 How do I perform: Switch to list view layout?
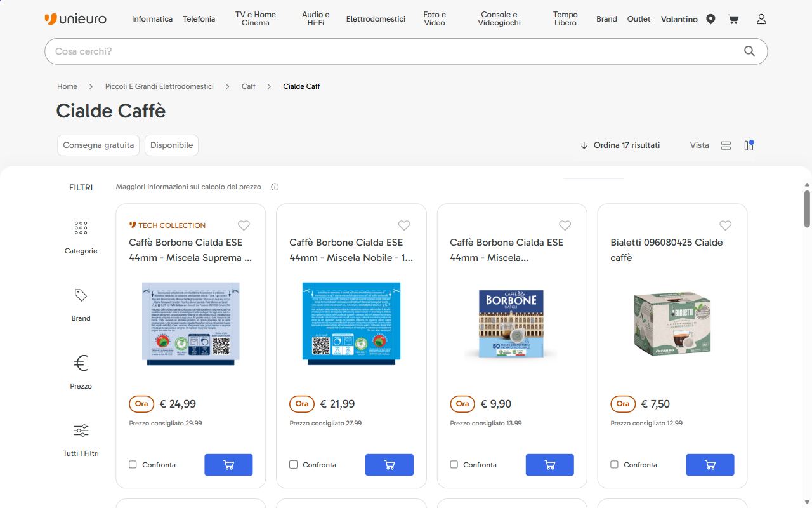(x=726, y=145)
